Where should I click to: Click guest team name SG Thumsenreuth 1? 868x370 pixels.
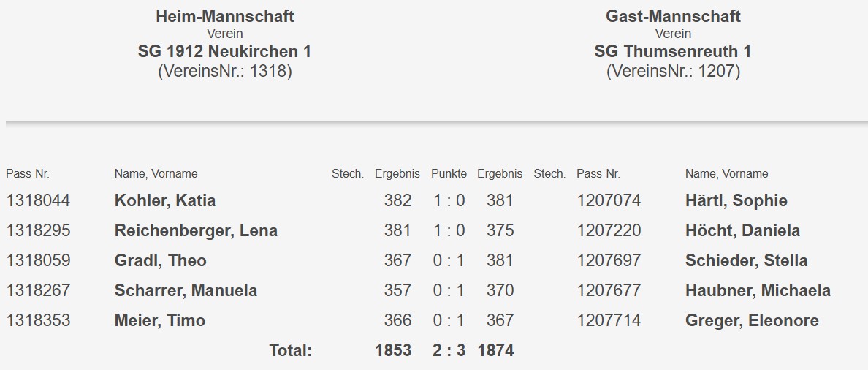pos(672,52)
